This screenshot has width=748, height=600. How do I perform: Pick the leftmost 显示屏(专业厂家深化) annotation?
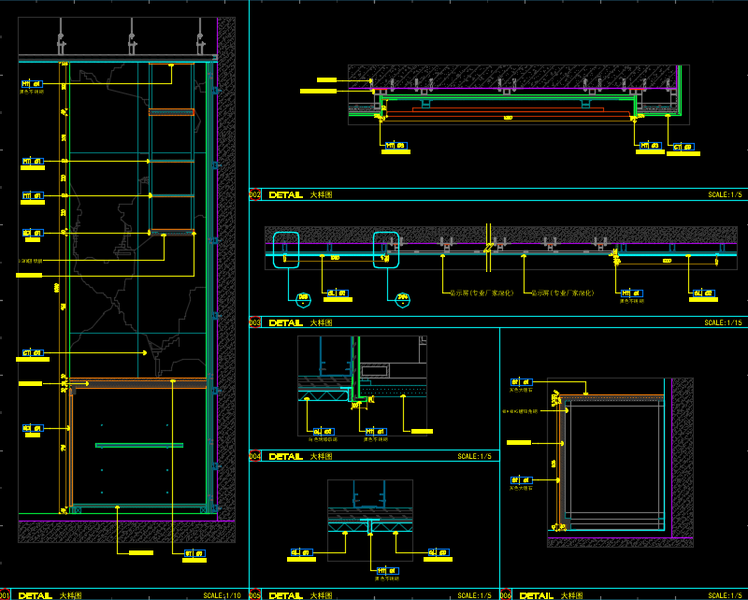pyautogui.click(x=482, y=293)
